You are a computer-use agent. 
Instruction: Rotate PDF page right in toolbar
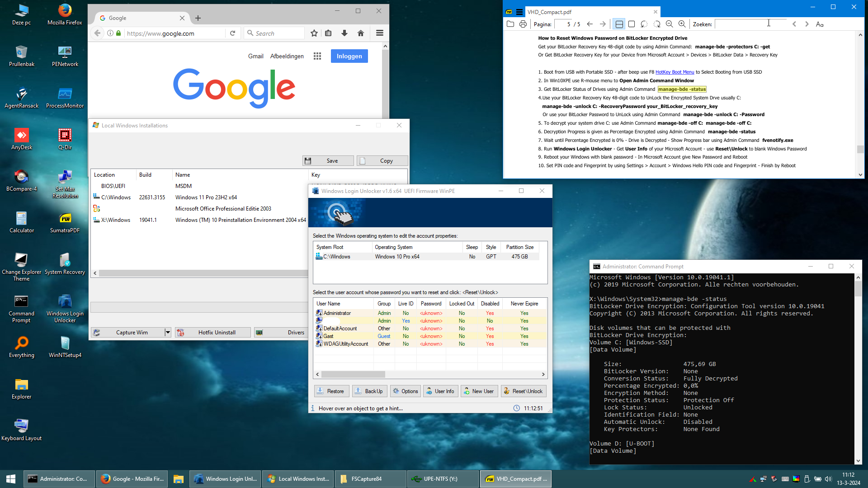[x=657, y=24]
